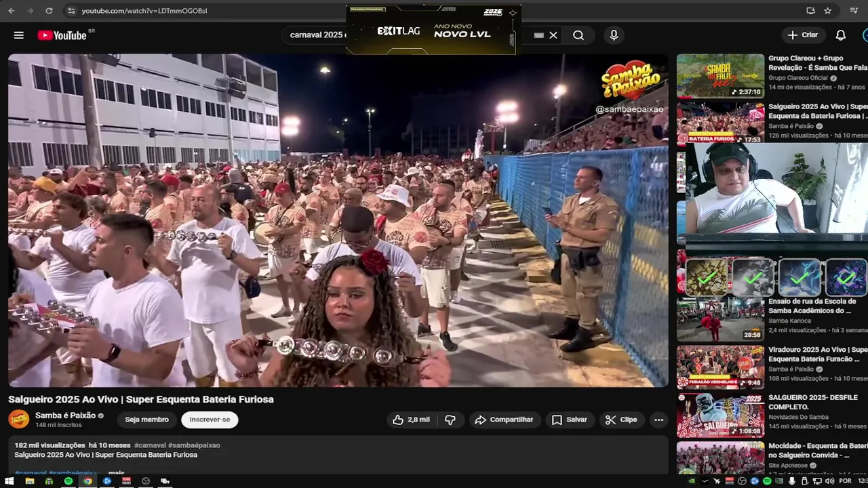Reload the page in the browser

tap(49, 11)
